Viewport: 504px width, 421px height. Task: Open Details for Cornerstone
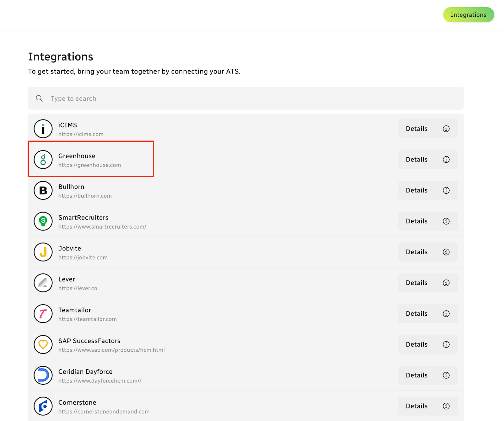428,406
